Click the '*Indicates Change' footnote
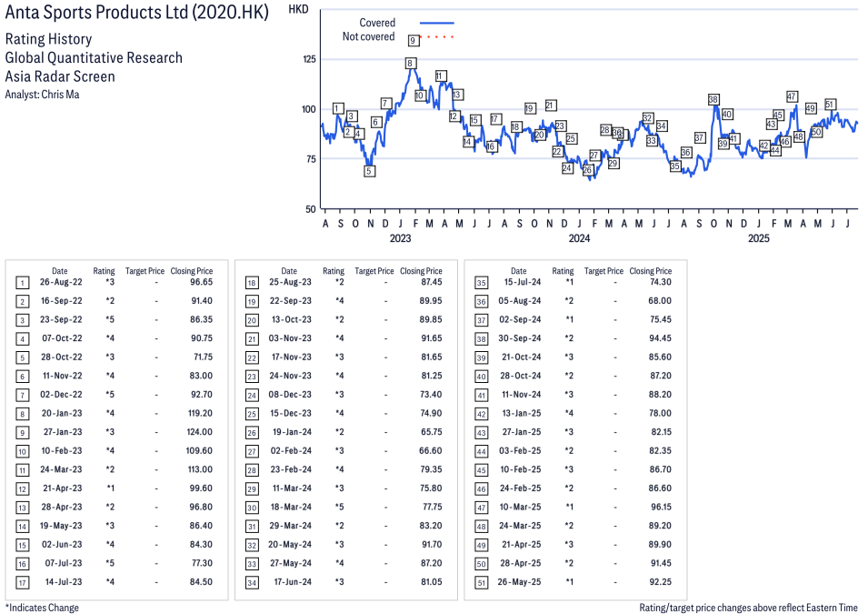This screenshot has width=868, height=614. tap(42, 608)
